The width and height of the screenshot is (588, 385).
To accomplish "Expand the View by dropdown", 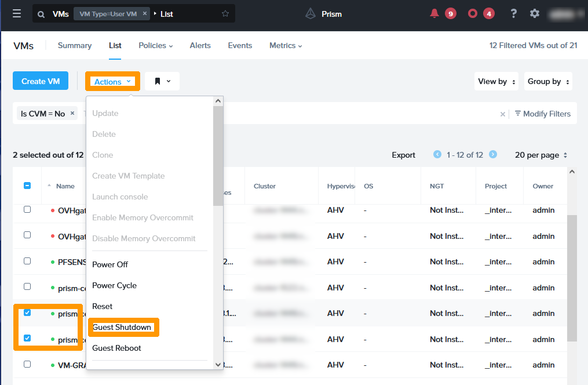I will [497, 82].
